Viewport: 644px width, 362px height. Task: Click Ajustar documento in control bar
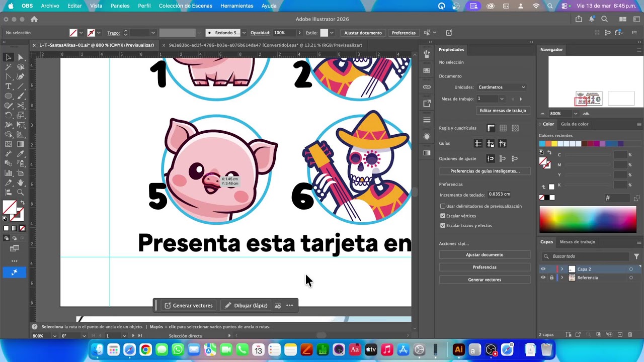(363, 33)
